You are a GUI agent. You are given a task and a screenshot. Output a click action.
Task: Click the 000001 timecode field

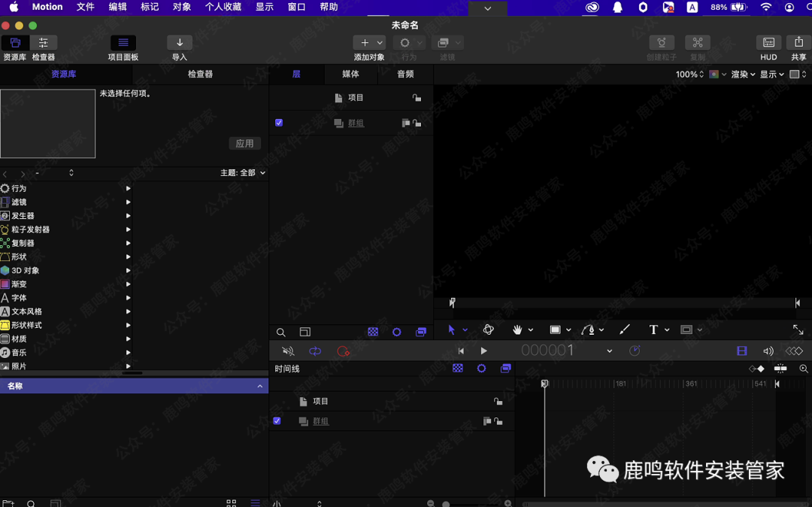point(547,351)
